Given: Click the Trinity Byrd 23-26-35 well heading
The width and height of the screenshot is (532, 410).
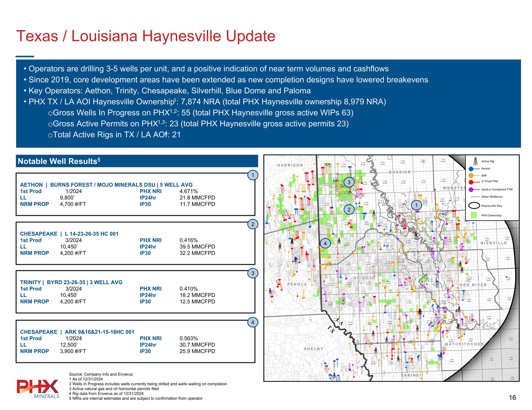Looking at the screenshot, I should [x=71, y=282].
